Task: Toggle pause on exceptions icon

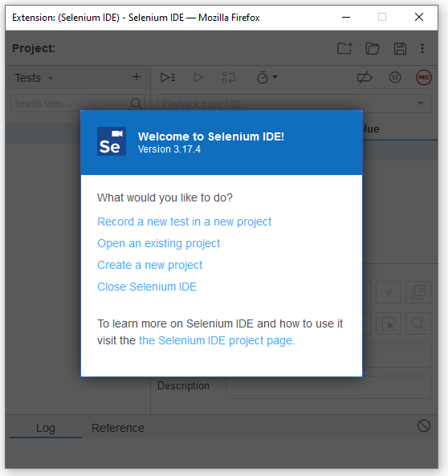Action: tap(395, 77)
